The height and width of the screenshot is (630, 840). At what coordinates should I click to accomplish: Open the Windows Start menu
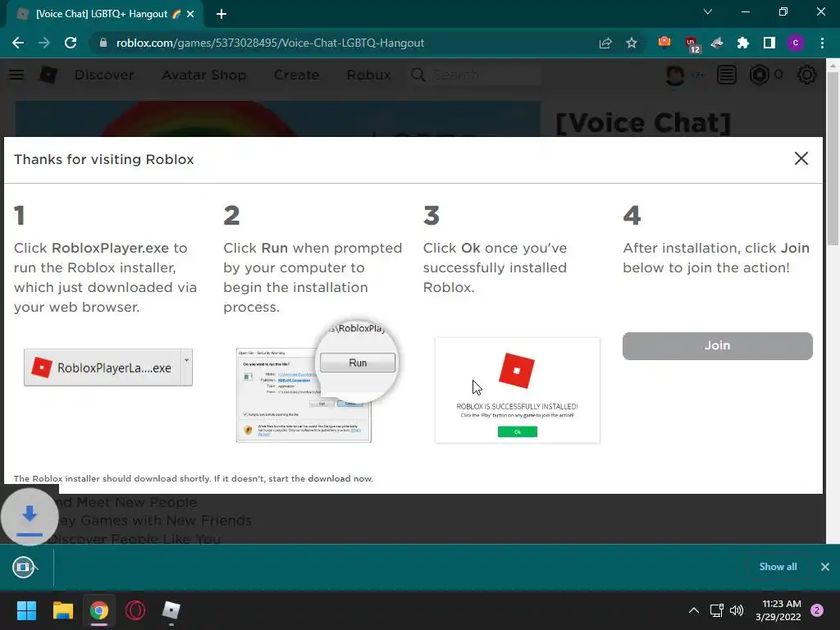coord(26,610)
